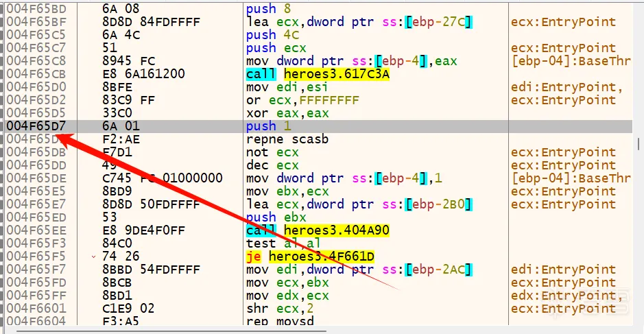This screenshot has height=334, width=644.
Task: Click "lea ecx,dword ptr ss:[ebp-2B0]" instruction
Action: [x=359, y=204]
